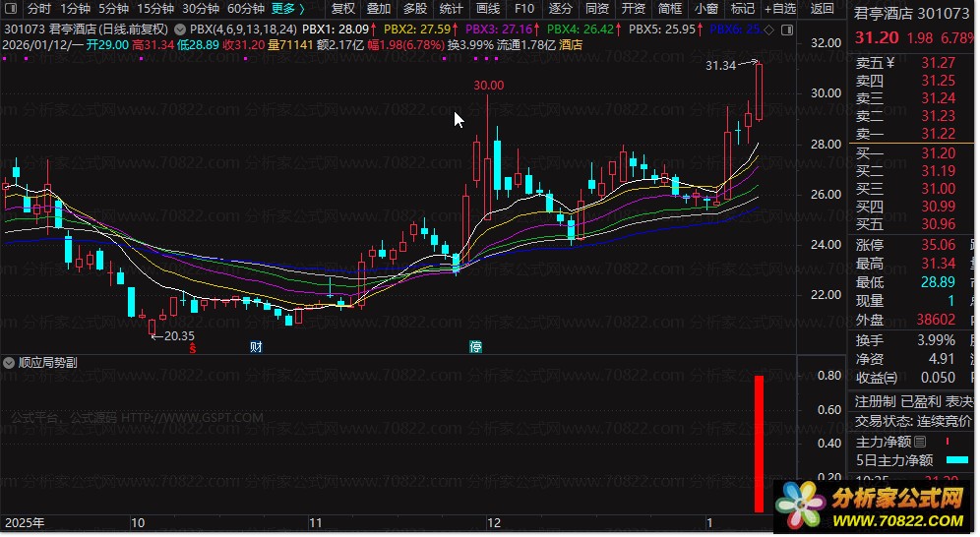Click cyan 5日主力净额 bar
This screenshot has width=980, height=537.
[957, 460]
